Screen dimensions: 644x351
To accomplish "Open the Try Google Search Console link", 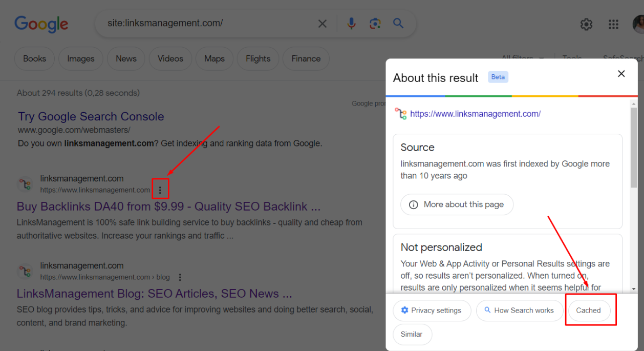I will pos(91,116).
